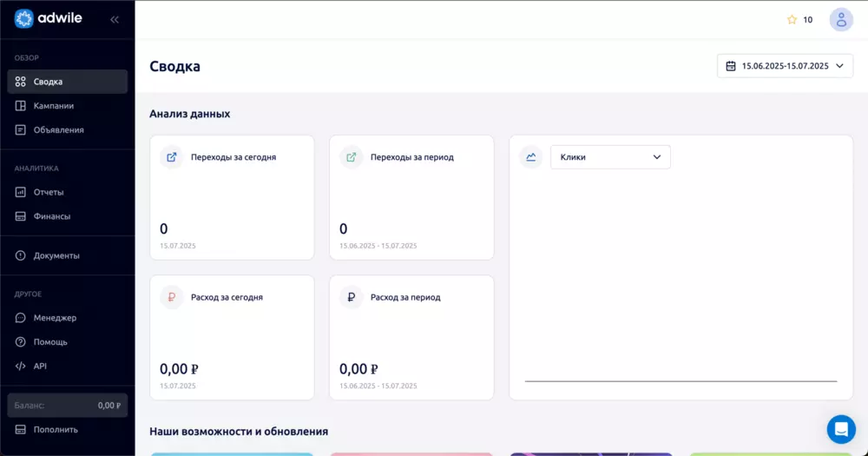Click the Менеджер chat bubble icon
868x456 pixels.
pyautogui.click(x=21, y=318)
